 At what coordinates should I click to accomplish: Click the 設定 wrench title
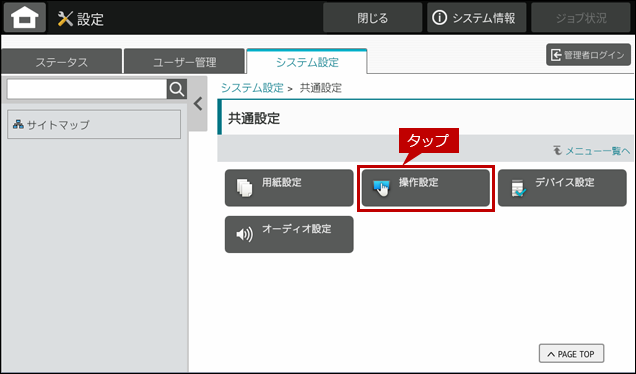coord(81,19)
